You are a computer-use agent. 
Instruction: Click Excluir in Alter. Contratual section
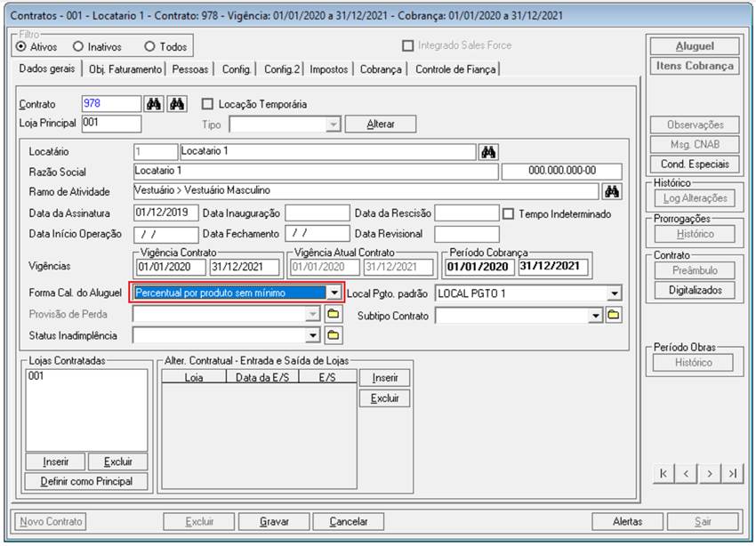point(385,398)
